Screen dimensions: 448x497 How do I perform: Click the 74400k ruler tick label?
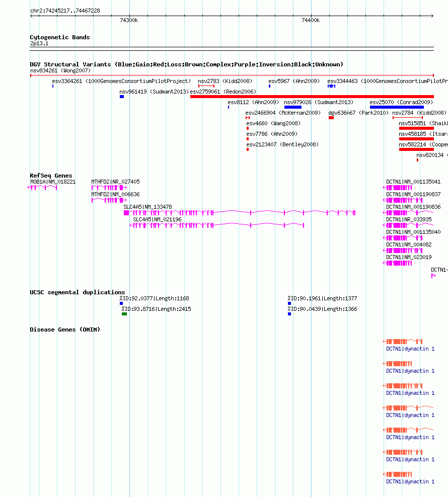(x=311, y=20)
